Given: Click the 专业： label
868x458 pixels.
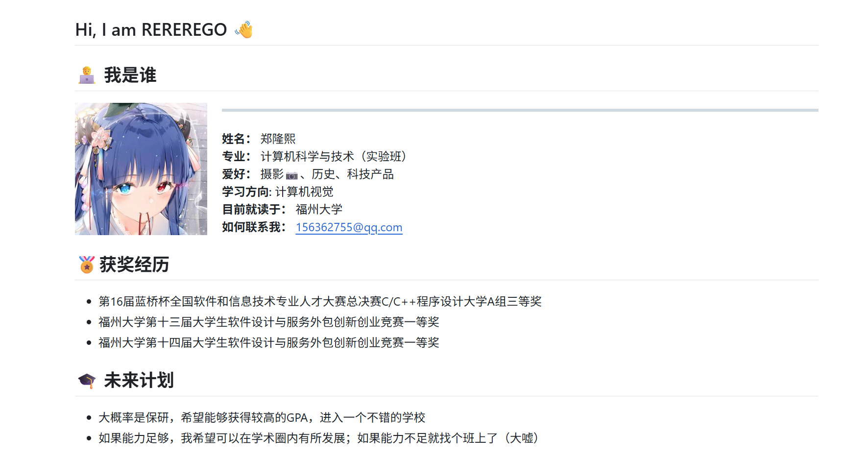Looking at the screenshot, I should [x=237, y=157].
